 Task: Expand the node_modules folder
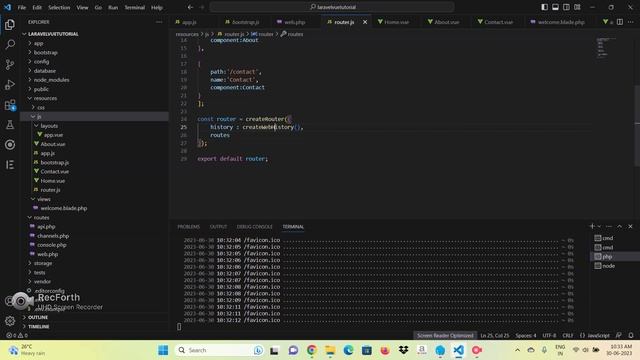click(94, 80)
